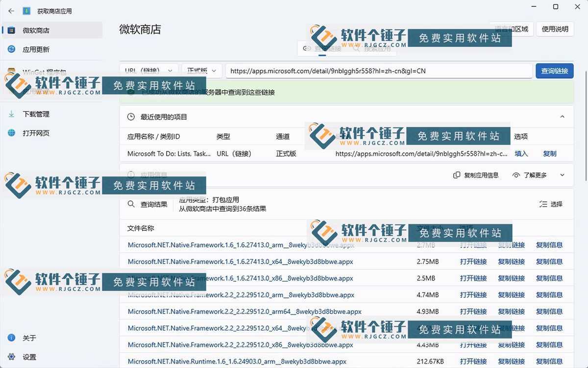Click the blue 查询链接 button
588x368 pixels.
(x=555, y=71)
